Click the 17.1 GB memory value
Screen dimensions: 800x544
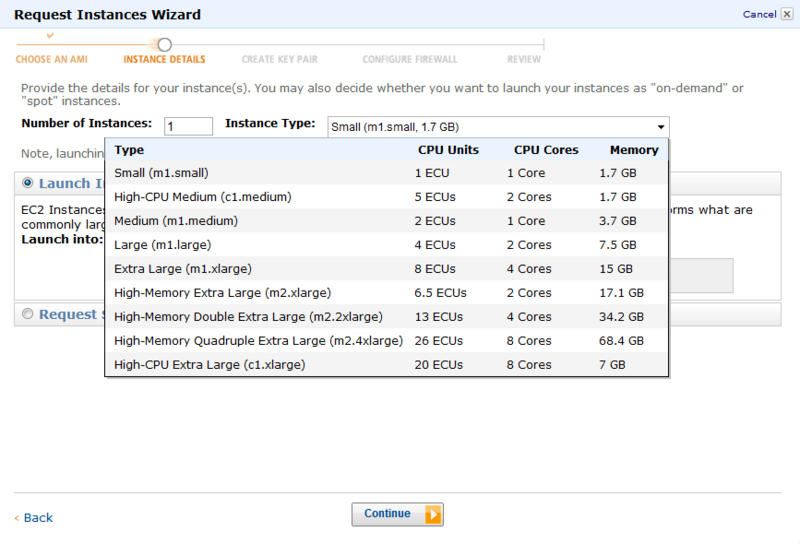pos(621,293)
